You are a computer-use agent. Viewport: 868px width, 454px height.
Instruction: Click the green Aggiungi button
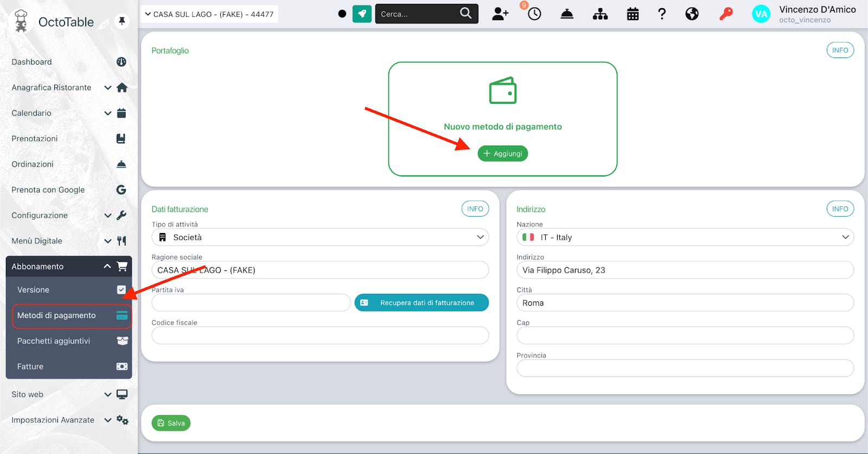coord(502,154)
